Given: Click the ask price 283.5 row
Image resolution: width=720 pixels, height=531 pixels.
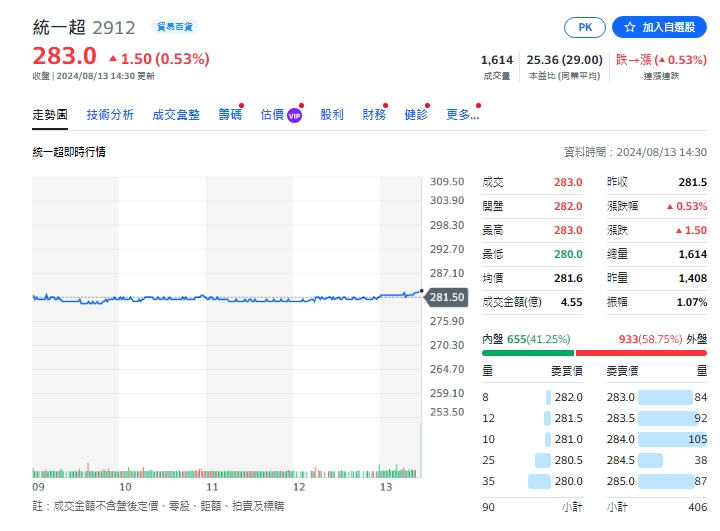Looking at the screenshot, I should pos(657,418).
